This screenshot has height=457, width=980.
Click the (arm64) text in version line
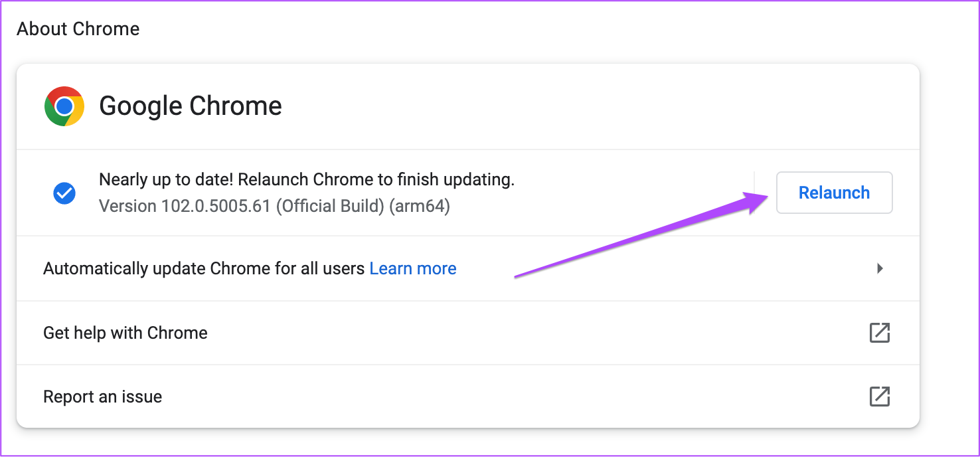click(420, 207)
